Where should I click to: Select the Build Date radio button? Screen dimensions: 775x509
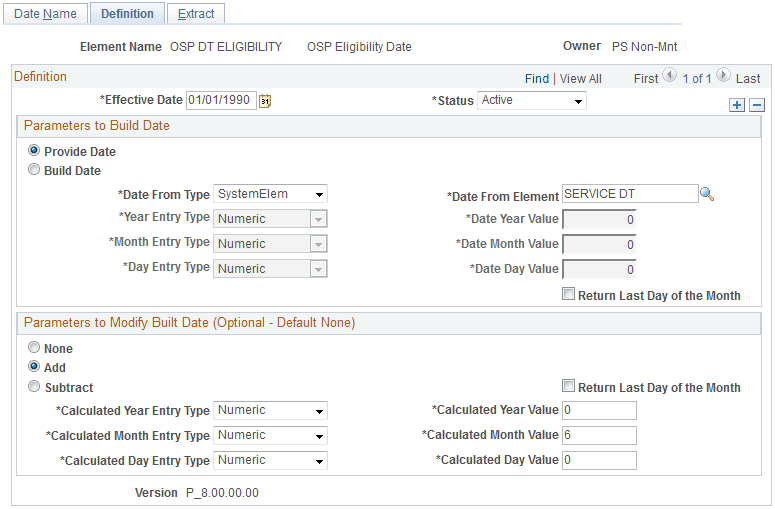(34, 170)
